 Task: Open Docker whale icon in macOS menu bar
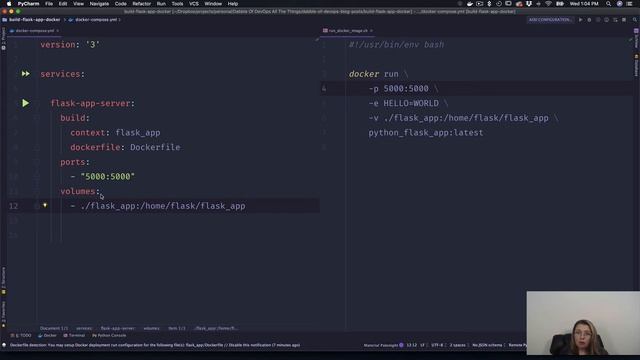point(470,4)
